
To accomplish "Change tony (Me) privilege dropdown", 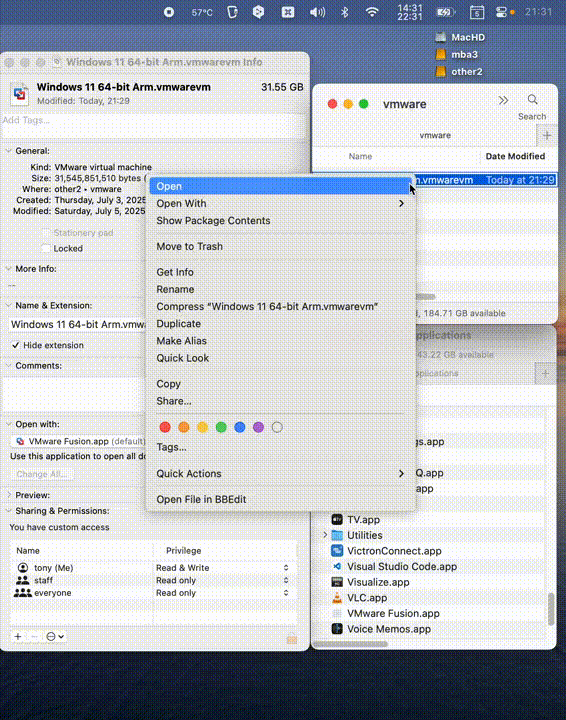I will [222, 568].
